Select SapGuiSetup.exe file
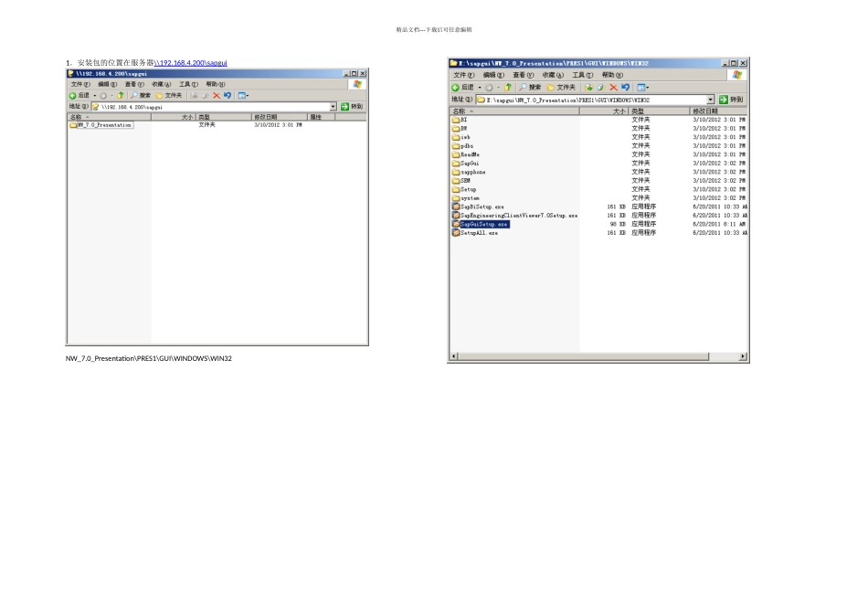868x614 pixels. click(481, 224)
